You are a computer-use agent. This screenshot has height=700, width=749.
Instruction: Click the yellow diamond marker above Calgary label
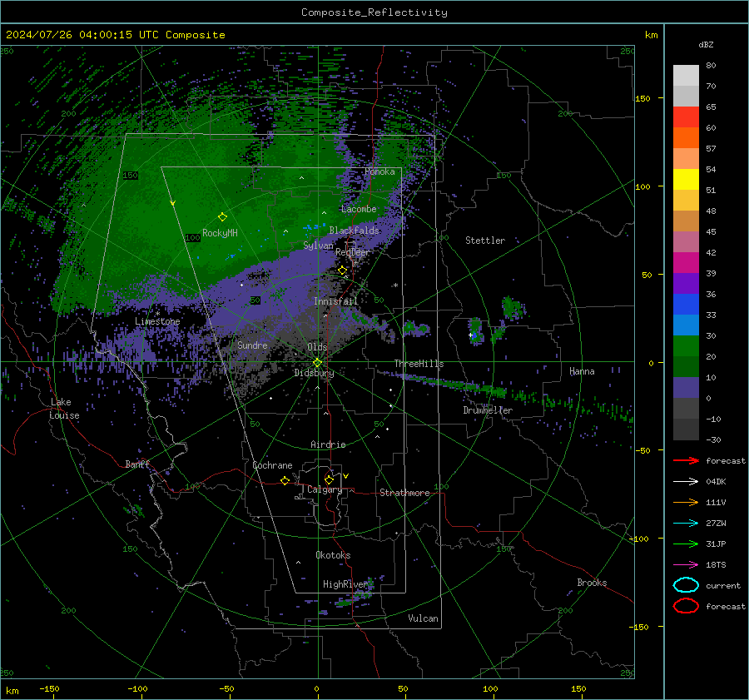[x=329, y=479]
